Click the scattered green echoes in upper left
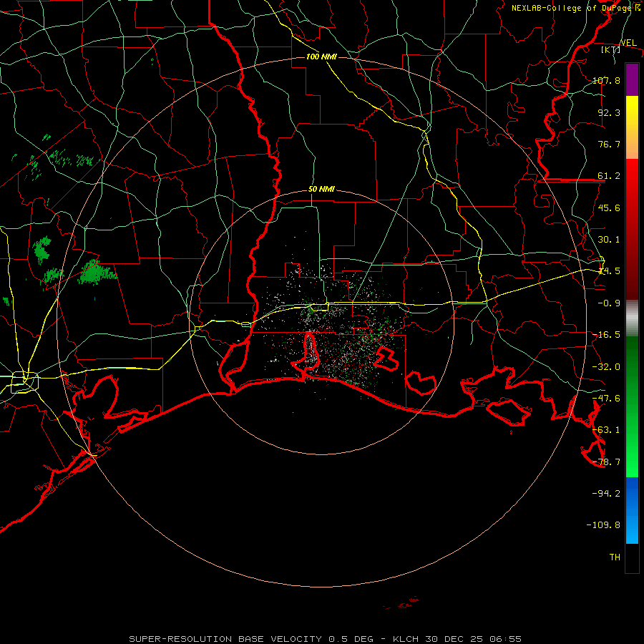 pos(72,159)
